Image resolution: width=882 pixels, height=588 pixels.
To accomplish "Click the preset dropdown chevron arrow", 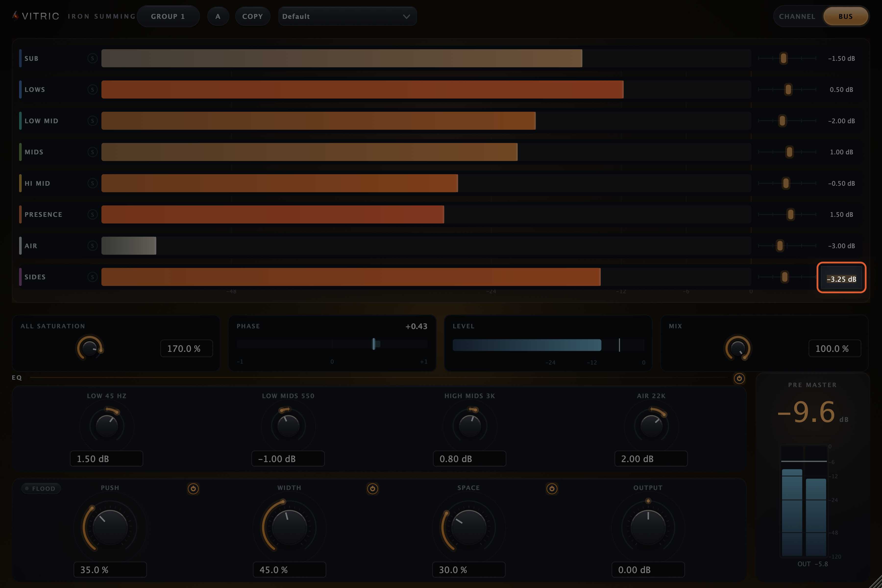I will coord(406,16).
